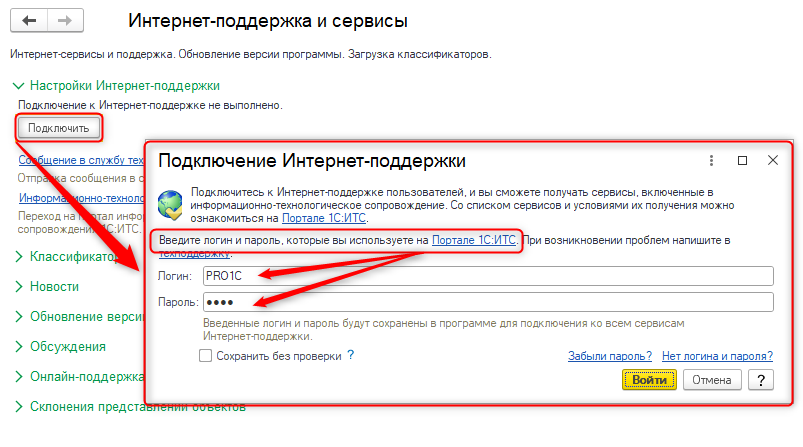Click the blue question mark next to Сохранить без проверки

tap(351, 355)
